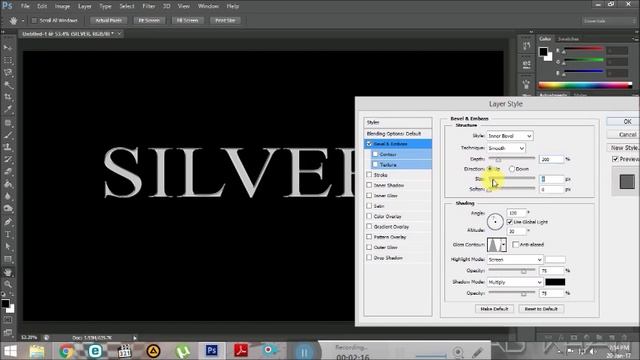
Task: Select the Zoom tool
Action: (8, 284)
